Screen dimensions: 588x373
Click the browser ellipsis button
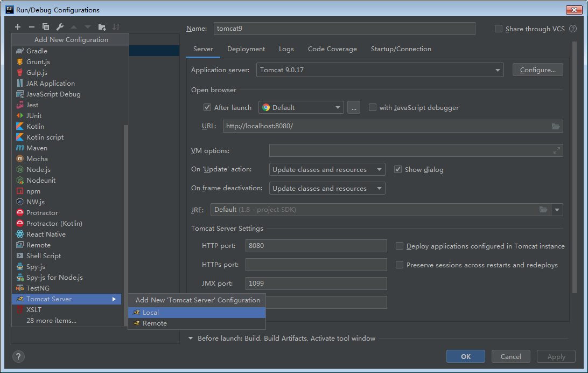pos(354,108)
